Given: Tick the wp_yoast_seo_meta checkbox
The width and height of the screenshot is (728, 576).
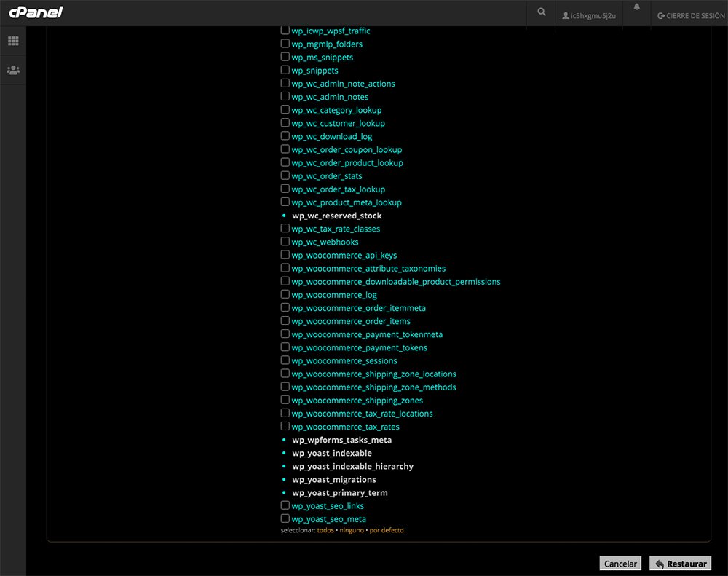Looking at the screenshot, I should [285, 518].
